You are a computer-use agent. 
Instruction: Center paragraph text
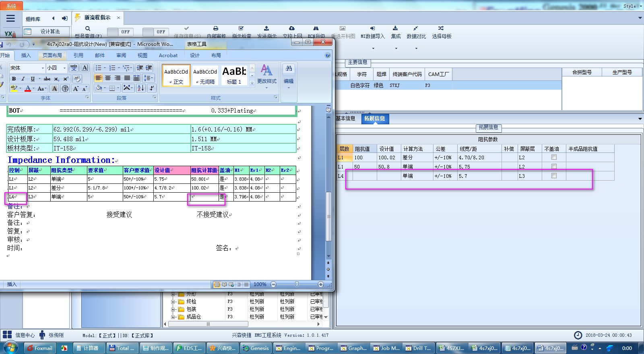click(x=108, y=78)
